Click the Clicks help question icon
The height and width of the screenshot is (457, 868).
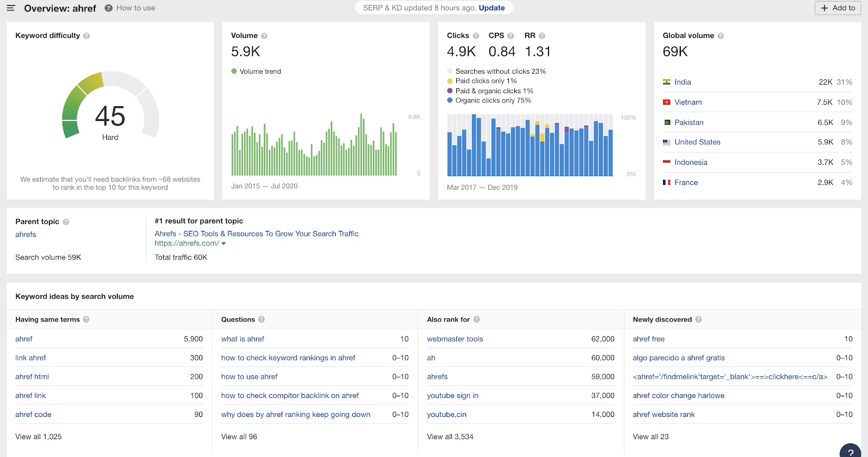(x=476, y=36)
